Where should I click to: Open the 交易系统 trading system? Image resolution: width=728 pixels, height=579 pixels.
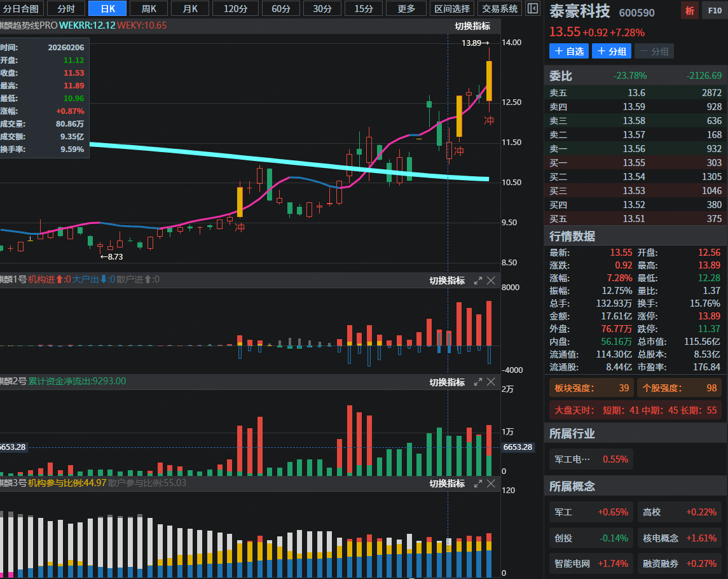click(500, 9)
